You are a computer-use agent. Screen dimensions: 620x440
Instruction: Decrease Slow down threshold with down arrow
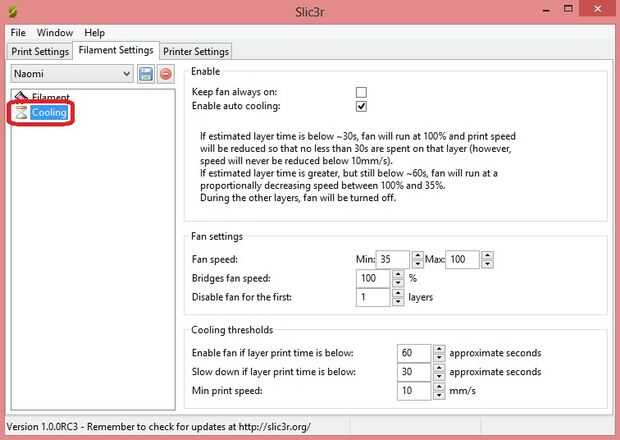click(x=439, y=377)
